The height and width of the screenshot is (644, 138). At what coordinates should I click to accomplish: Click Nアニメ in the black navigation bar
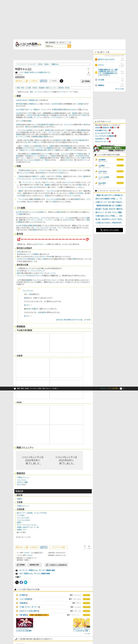pos(49,389)
